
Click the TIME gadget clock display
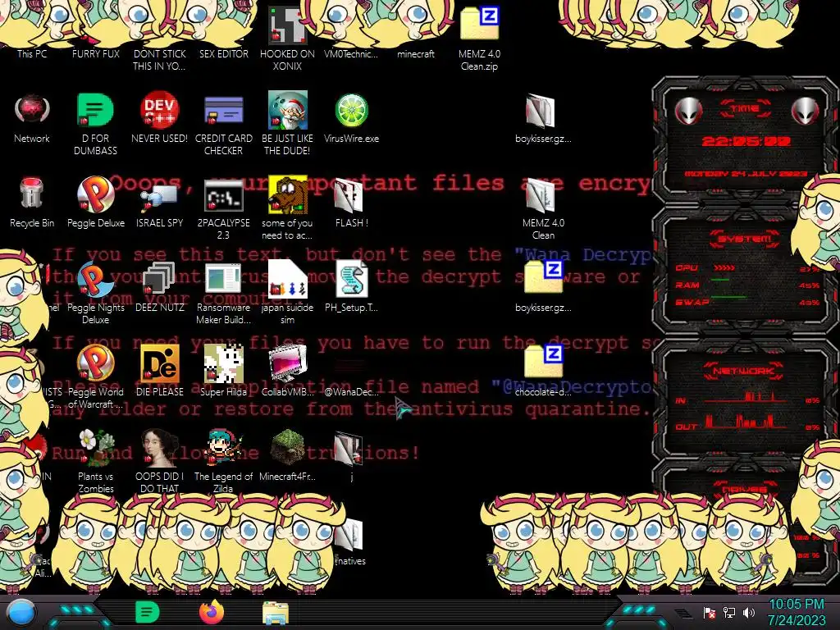coord(746,141)
